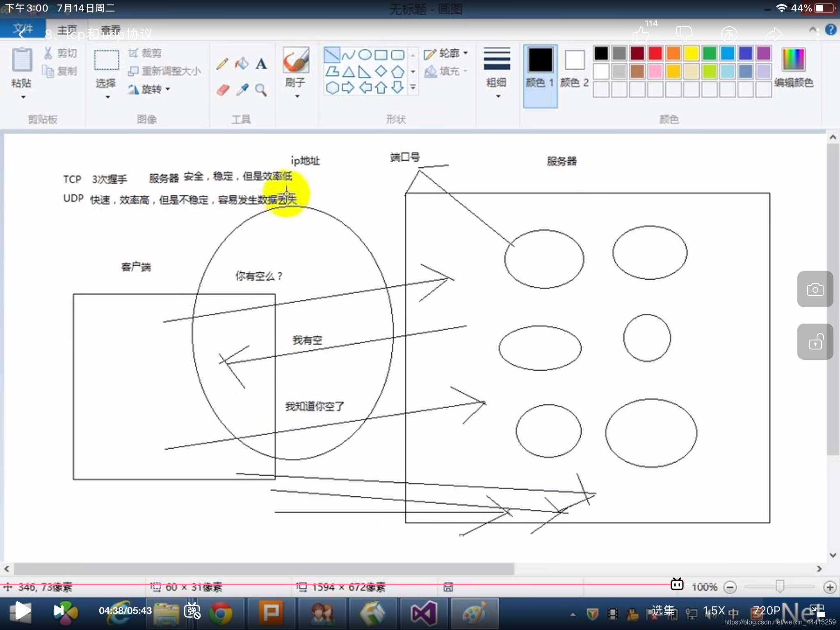Toggle the screen lock button
This screenshot has width=840, height=630.
815,342
